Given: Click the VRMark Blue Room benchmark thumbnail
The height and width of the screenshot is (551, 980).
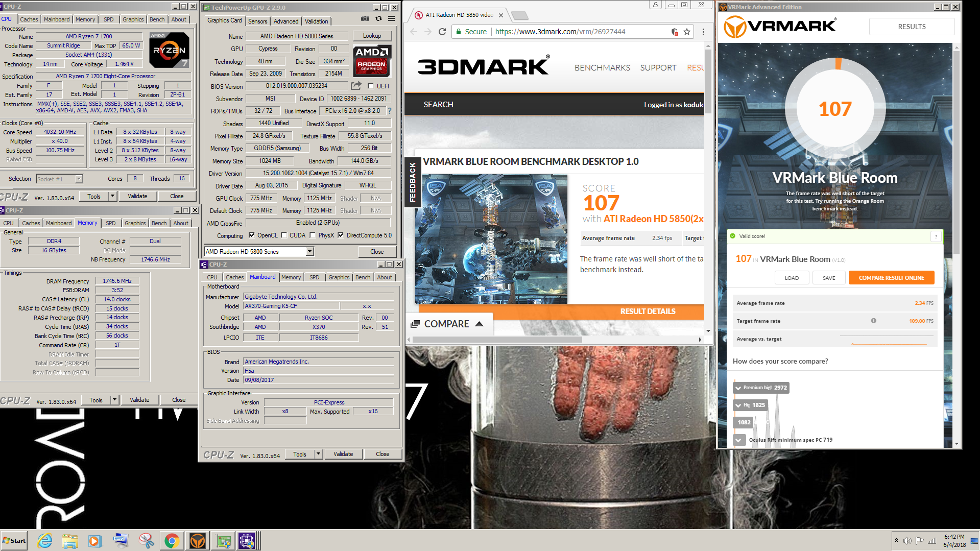Looking at the screenshot, I should pos(491,239).
